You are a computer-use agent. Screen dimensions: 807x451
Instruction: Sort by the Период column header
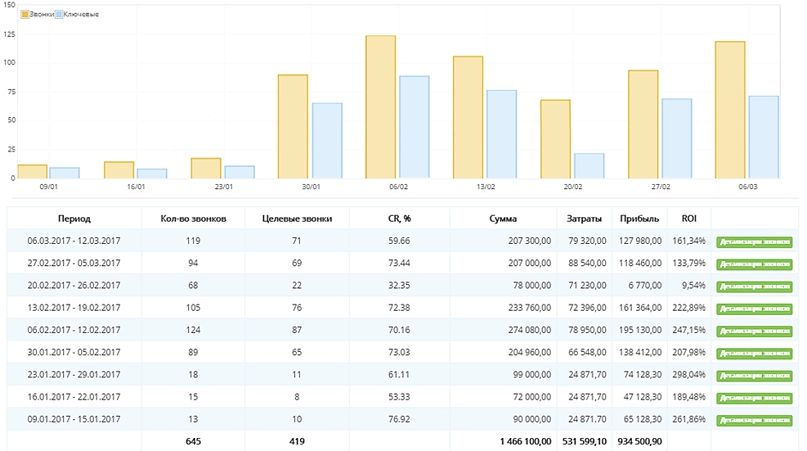click(74, 219)
